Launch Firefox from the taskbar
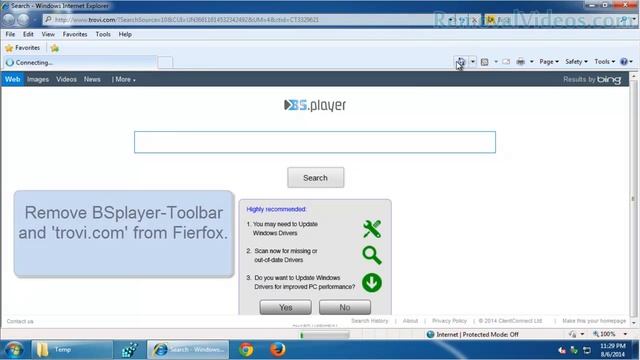Screen dimensions: 640x360 pyautogui.click(x=278, y=350)
